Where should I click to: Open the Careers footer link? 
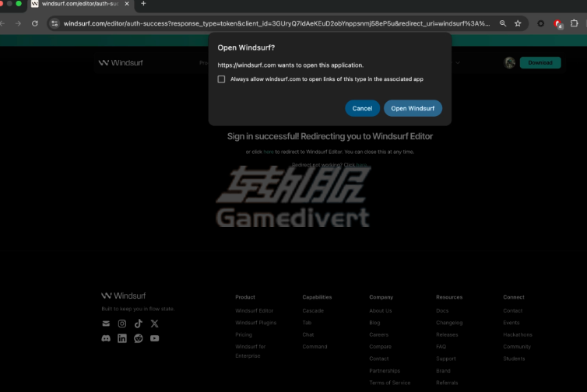(379, 334)
